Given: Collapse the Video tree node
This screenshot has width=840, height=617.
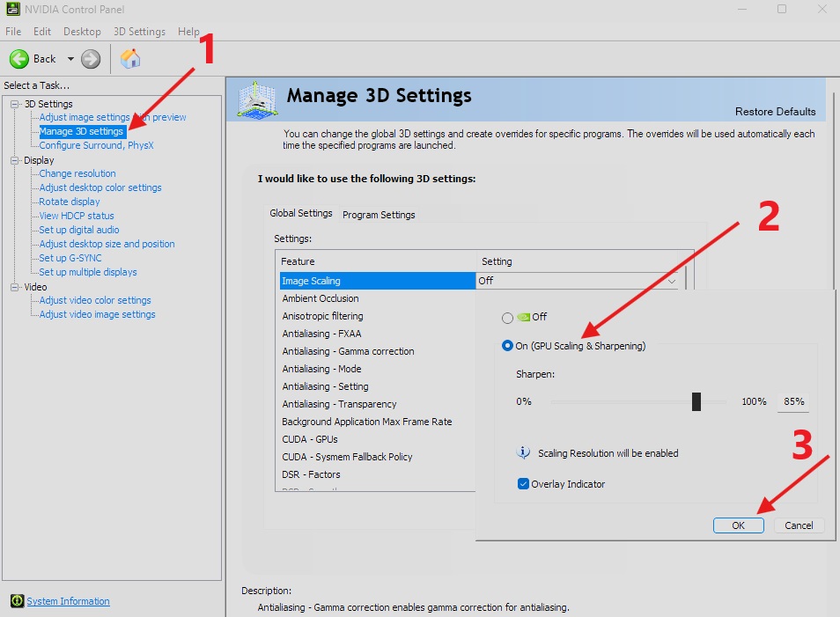Looking at the screenshot, I should pos(15,287).
